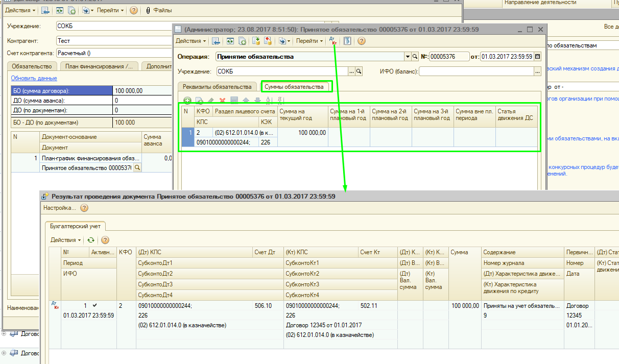Click search icon beside Учреждение СОКБ field

(x=359, y=71)
